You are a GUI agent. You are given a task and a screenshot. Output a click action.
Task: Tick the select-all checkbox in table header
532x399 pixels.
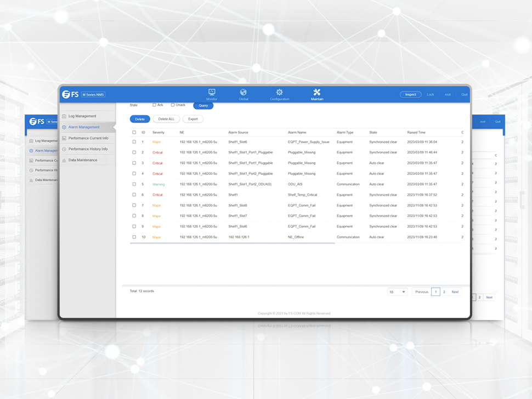[134, 133]
